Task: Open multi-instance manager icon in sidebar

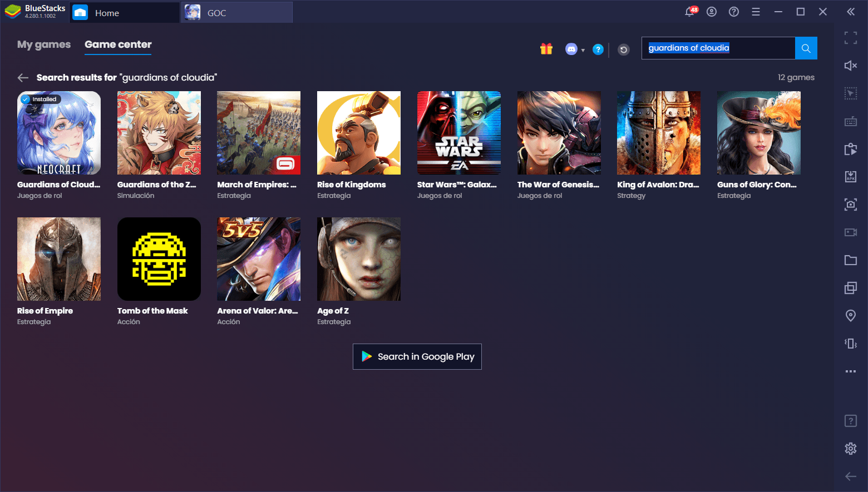Action: coord(851,288)
